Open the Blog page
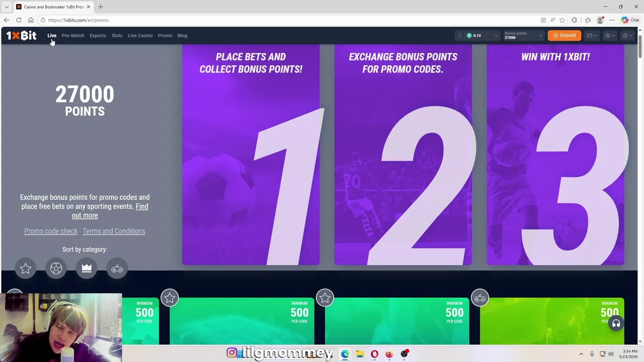This screenshot has height=362, width=644. click(x=182, y=36)
